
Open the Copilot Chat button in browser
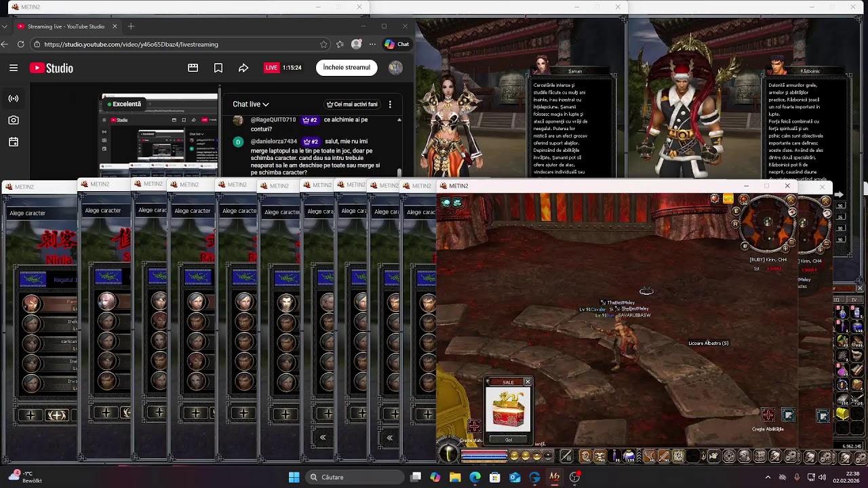[x=397, y=44]
